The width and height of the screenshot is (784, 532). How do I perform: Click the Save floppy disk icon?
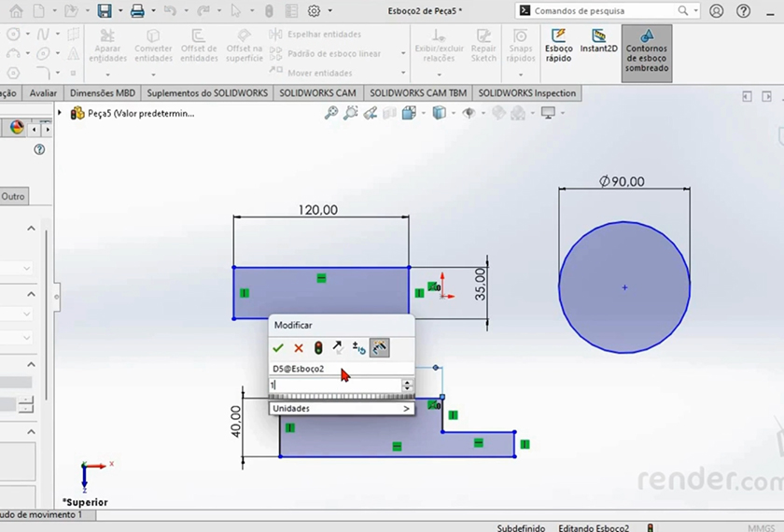point(105,11)
